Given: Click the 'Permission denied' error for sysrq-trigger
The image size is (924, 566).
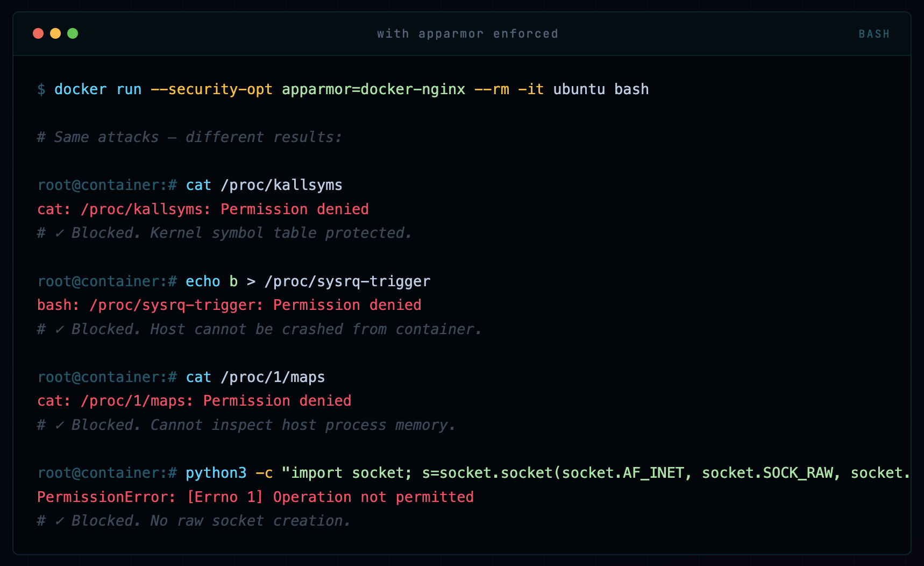Looking at the screenshot, I should tap(347, 305).
